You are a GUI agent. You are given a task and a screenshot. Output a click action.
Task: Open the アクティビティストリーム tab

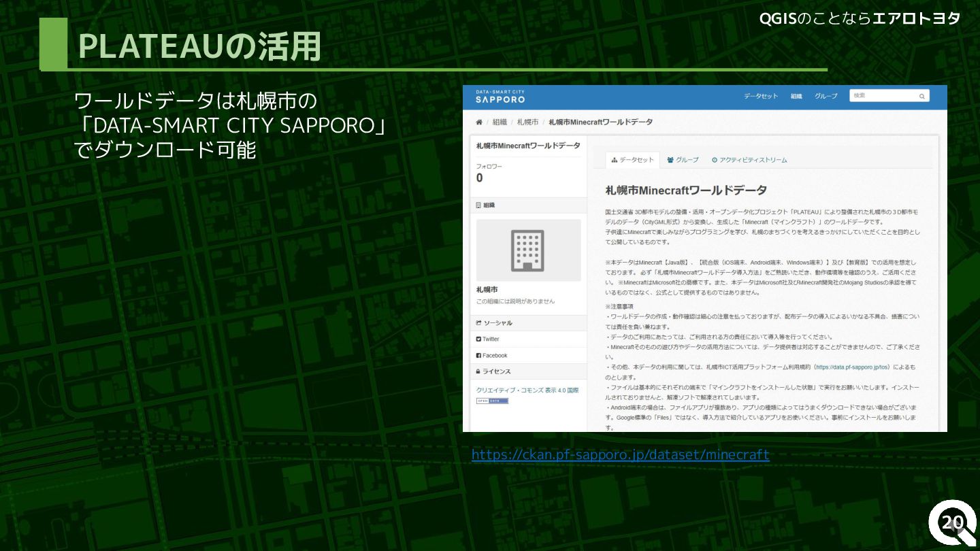[x=749, y=160]
